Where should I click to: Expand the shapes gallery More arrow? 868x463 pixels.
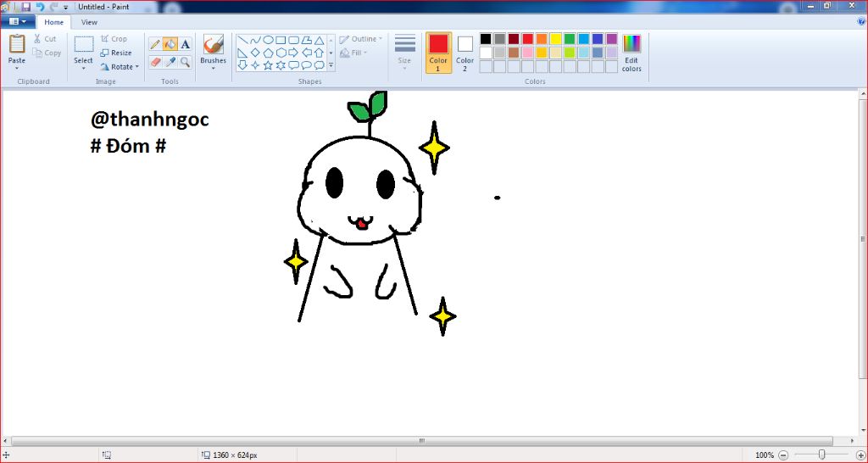[331, 65]
